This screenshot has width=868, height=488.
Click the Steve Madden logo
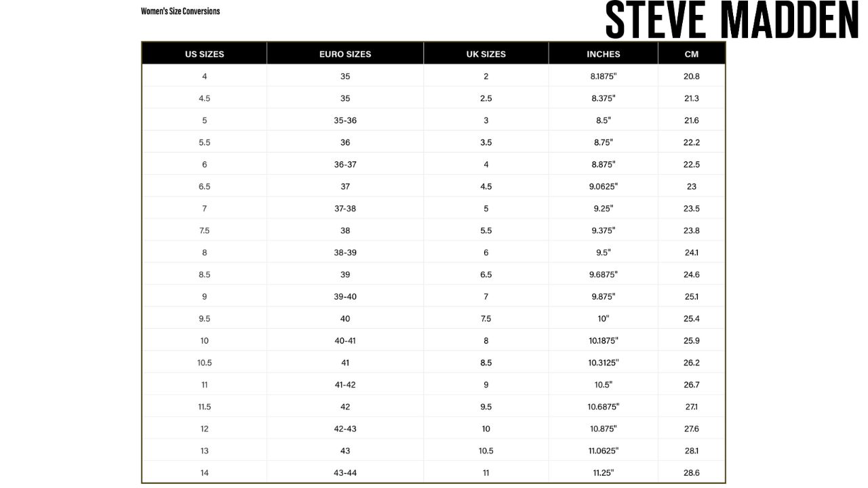pyautogui.click(x=732, y=20)
